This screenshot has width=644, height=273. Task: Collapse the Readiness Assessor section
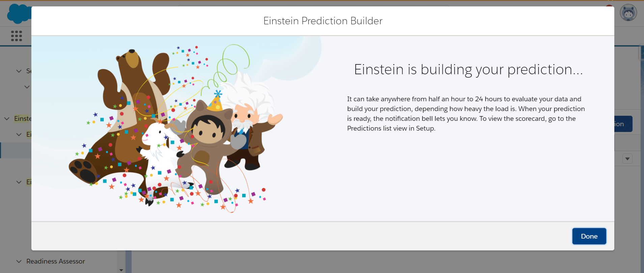tap(19, 261)
